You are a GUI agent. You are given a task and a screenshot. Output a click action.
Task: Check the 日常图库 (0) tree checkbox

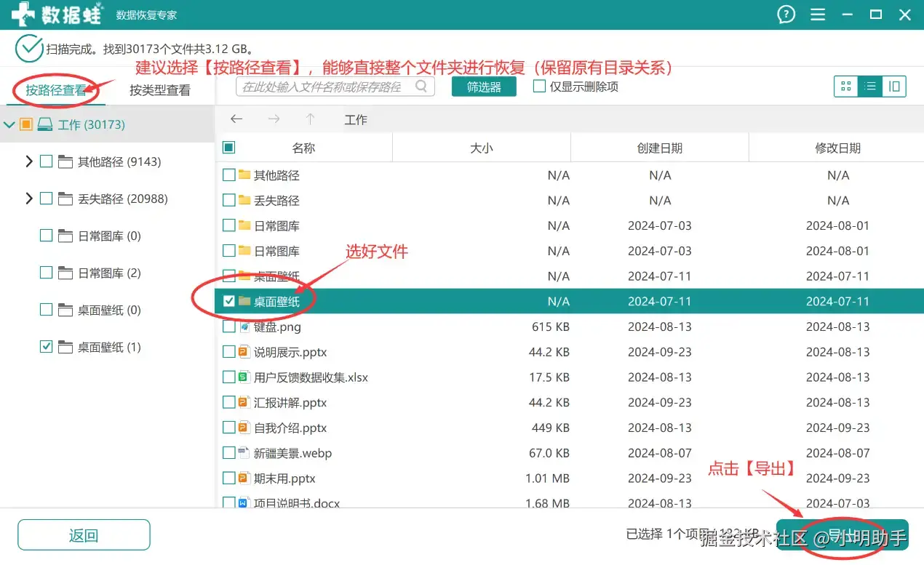click(46, 236)
